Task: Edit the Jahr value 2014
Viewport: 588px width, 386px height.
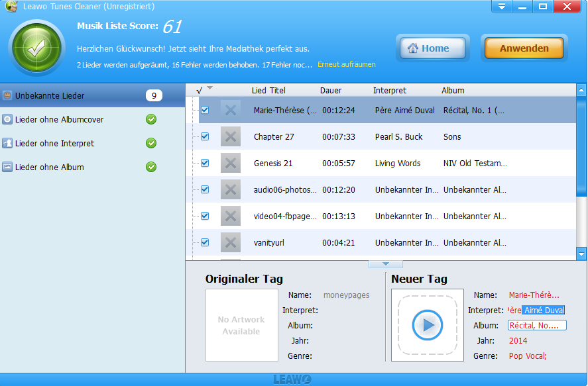Action: tap(518, 341)
